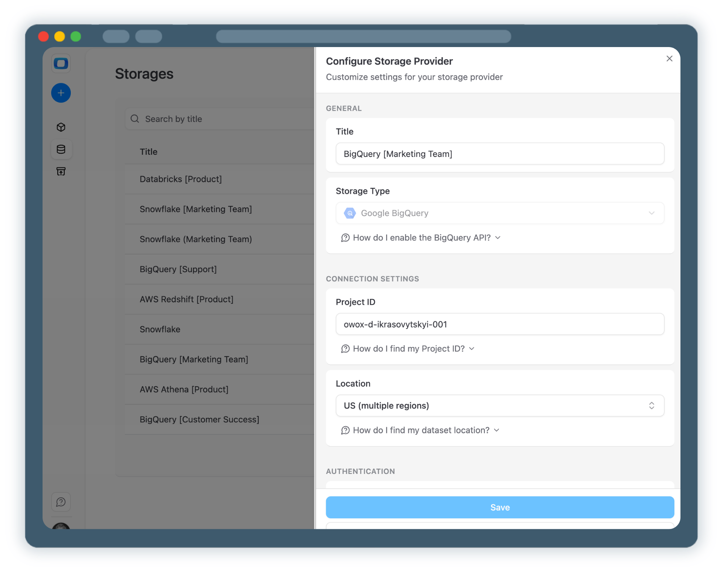723x588 pixels.
Task: Click the blue plus button in the sidebar
Action: [x=61, y=93]
